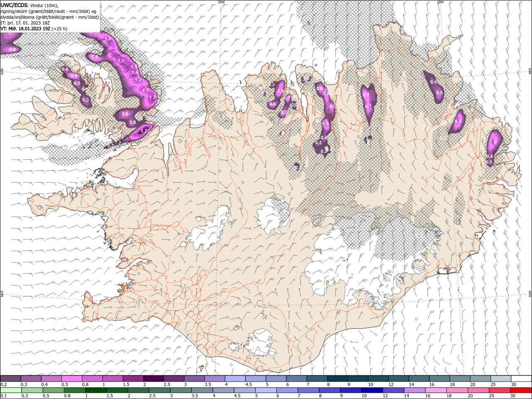Click the lower legend swatch between 25 and 30
This screenshot has width=532, height=399.
coord(499,390)
